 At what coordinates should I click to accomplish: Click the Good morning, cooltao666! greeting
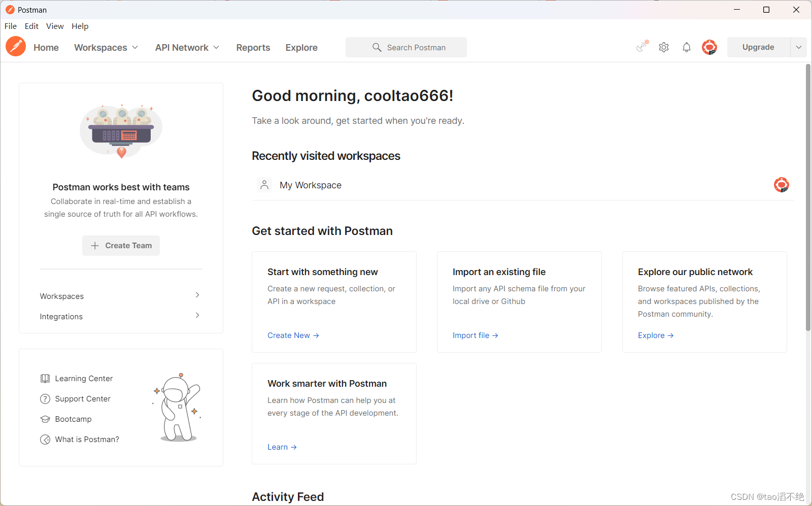click(353, 96)
